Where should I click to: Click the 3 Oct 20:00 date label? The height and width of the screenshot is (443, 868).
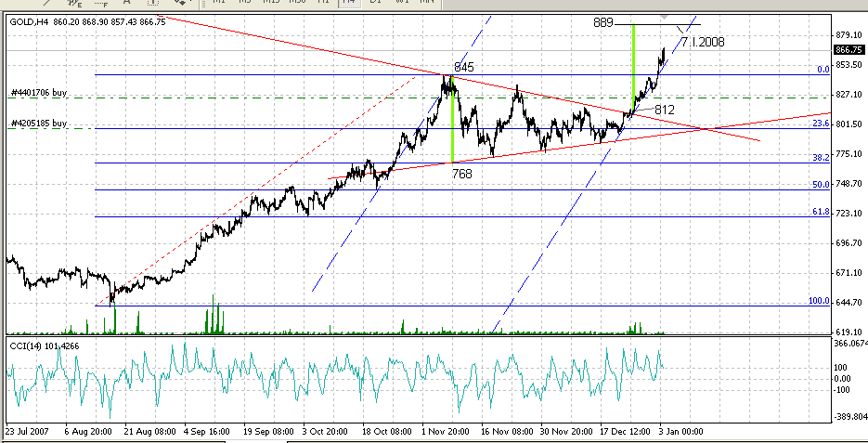click(x=327, y=431)
